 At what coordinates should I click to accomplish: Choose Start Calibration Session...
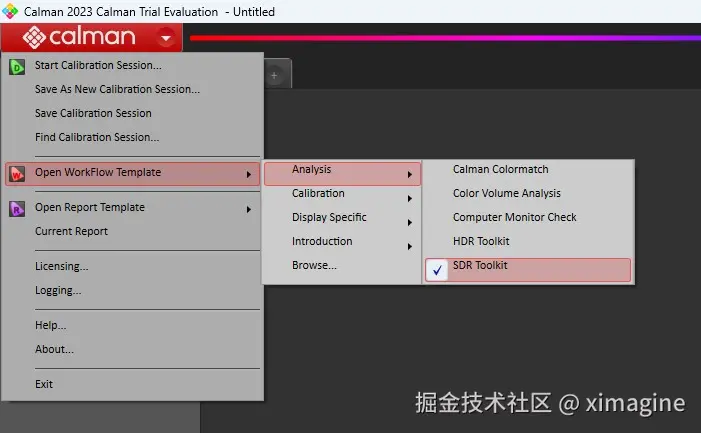coord(98,65)
